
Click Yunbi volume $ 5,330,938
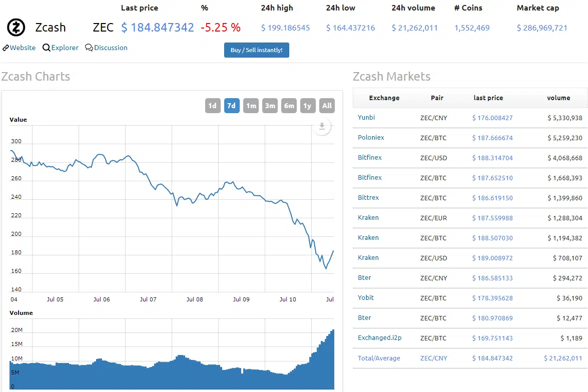pyautogui.click(x=565, y=118)
